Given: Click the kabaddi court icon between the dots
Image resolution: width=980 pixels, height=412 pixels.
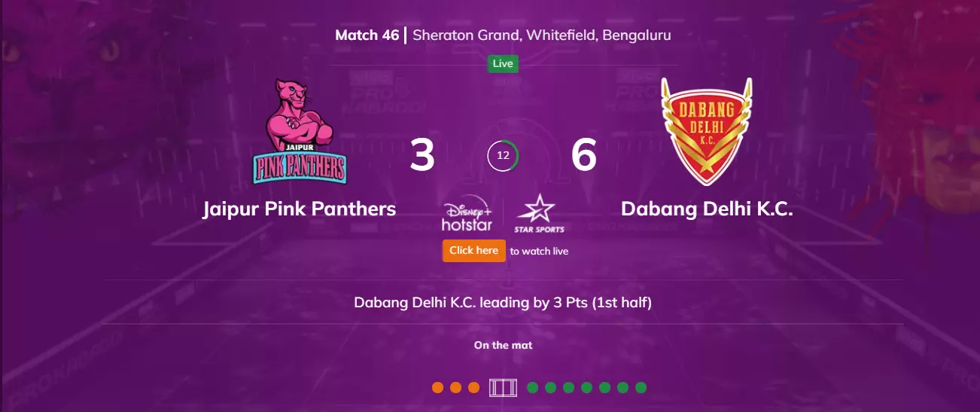Looking at the screenshot, I should point(504,388).
